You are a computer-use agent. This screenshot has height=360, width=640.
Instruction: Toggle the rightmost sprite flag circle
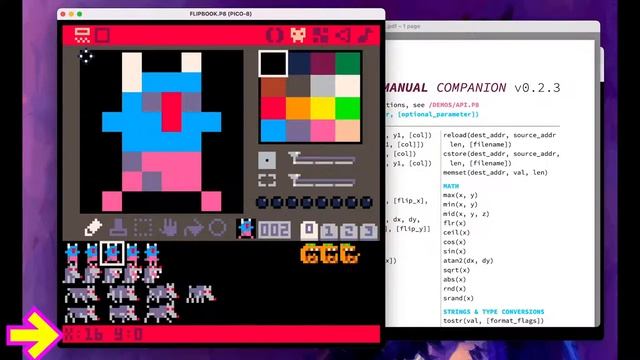367,202
